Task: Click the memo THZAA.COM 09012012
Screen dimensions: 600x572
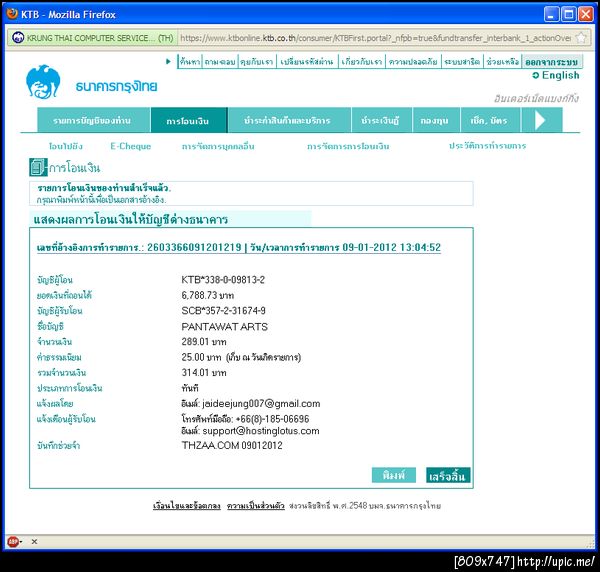Action: 232,445
